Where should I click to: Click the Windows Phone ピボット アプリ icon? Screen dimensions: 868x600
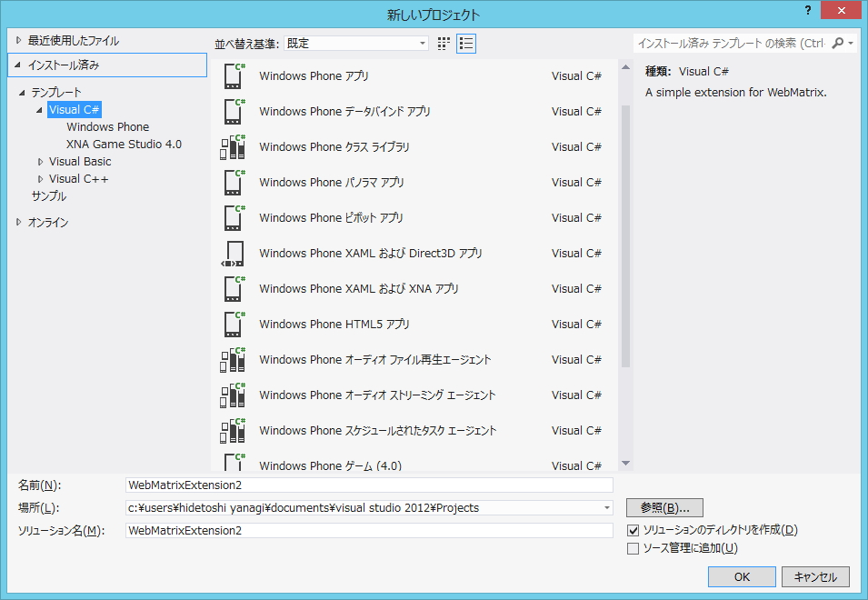pyautogui.click(x=234, y=217)
